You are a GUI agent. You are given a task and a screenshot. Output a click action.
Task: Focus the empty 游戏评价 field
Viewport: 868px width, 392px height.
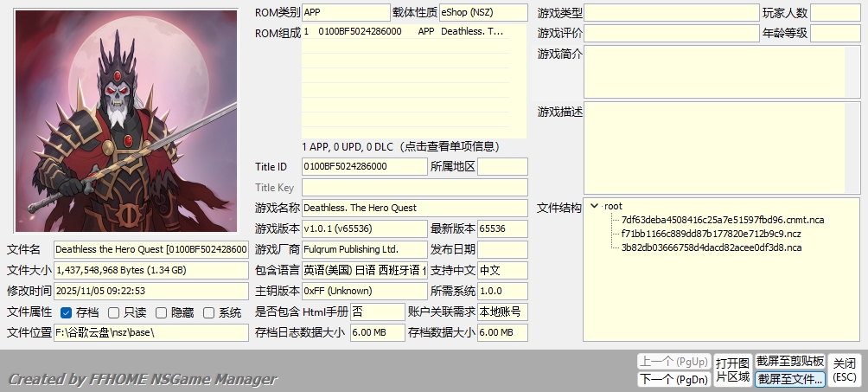tap(672, 33)
